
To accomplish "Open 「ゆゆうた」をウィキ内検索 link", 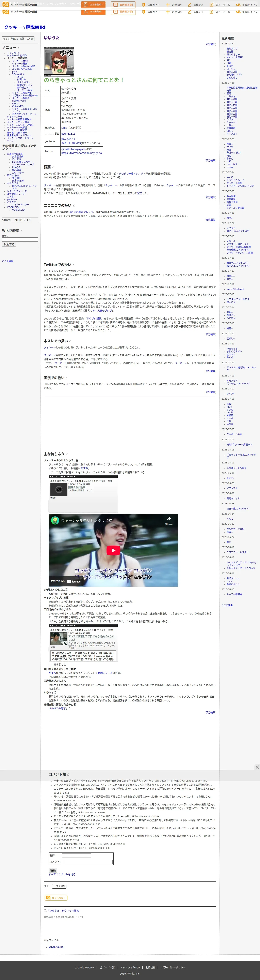I will (63, 911).
